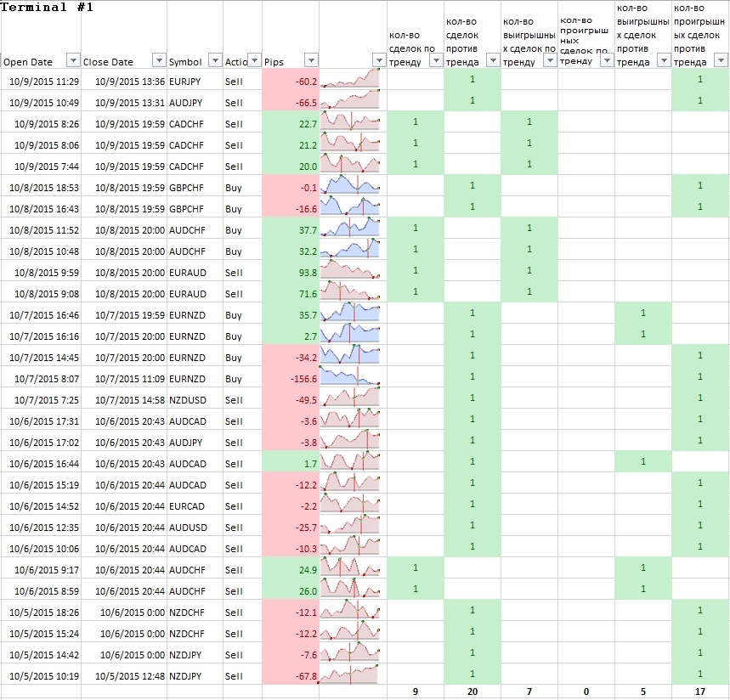Select the total 9 under trend trades
This screenshot has width=730, height=700.
pos(416,692)
